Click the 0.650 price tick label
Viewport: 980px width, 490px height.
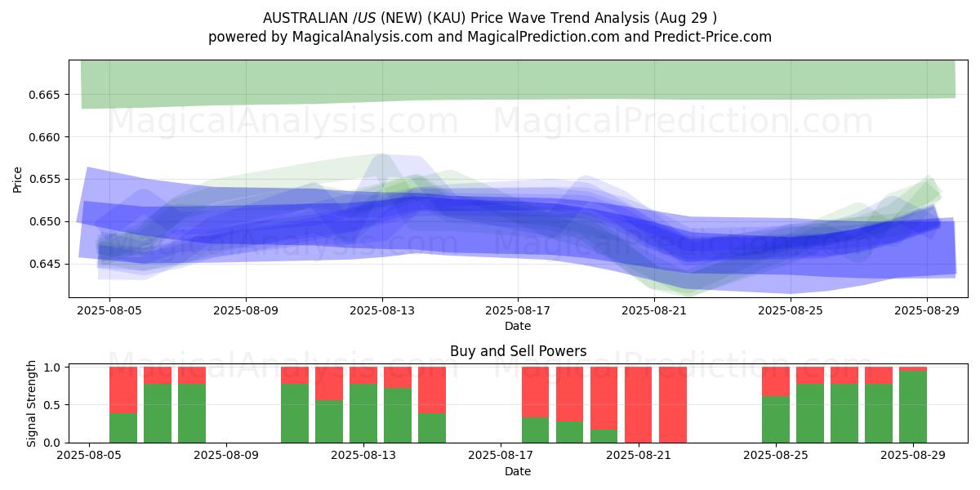tap(46, 221)
